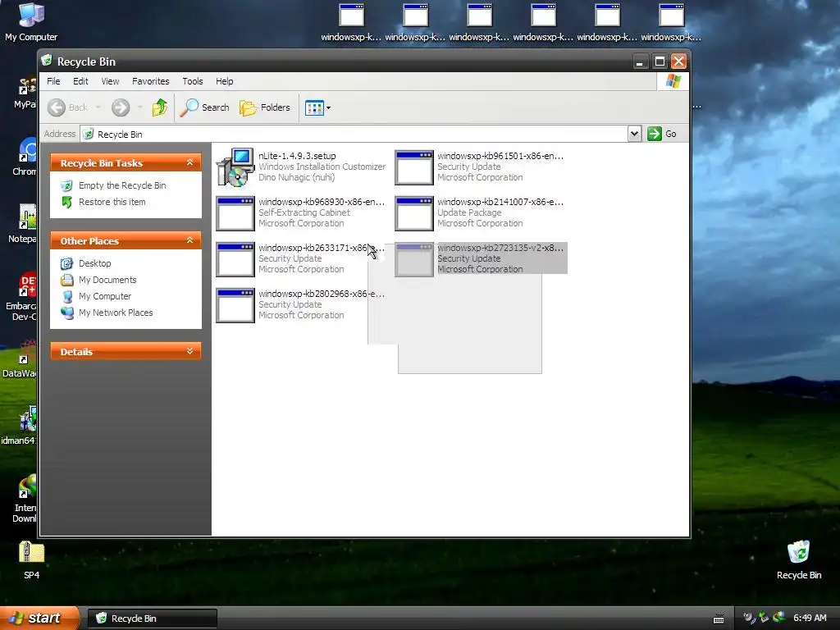Click the My Computer desktop icon

point(32,15)
